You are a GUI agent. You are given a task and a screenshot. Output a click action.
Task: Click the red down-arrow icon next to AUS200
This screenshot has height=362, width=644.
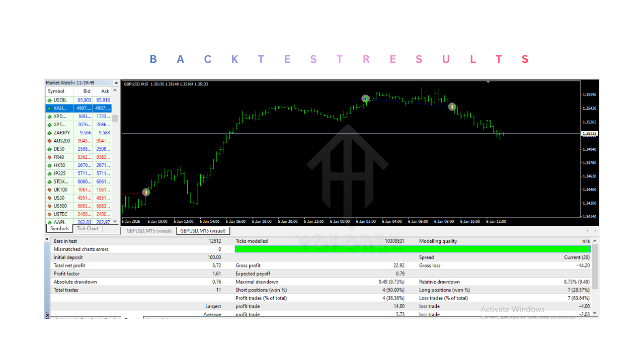click(49, 140)
